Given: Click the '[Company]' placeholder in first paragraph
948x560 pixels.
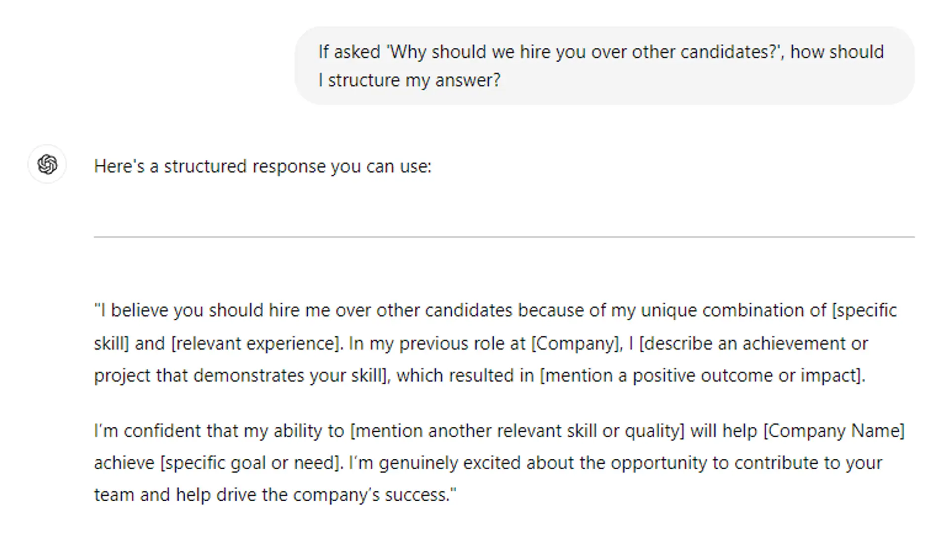Looking at the screenshot, I should (576, 343).
